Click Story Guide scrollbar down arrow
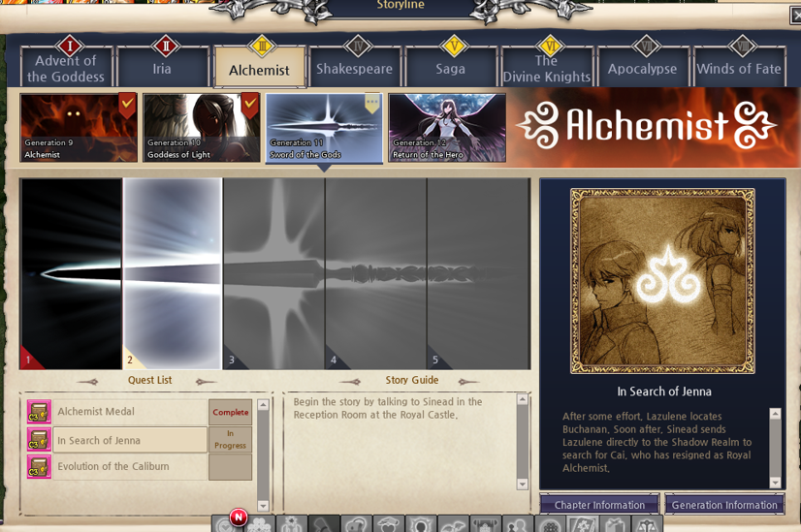Screen dimensions: 801x532 point(522,484)
